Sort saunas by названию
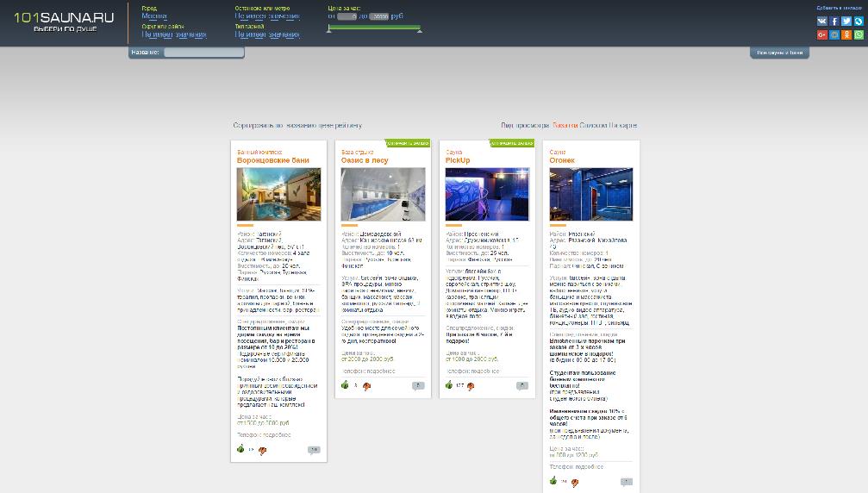Image resolution: width=868 pixels, height=493 pixels. 302,126
